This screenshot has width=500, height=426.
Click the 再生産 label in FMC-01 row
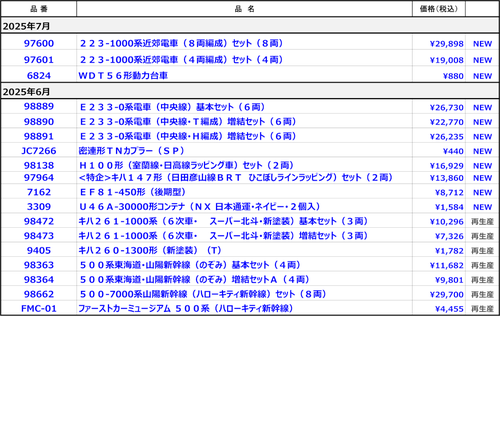[x=482, y=309]
